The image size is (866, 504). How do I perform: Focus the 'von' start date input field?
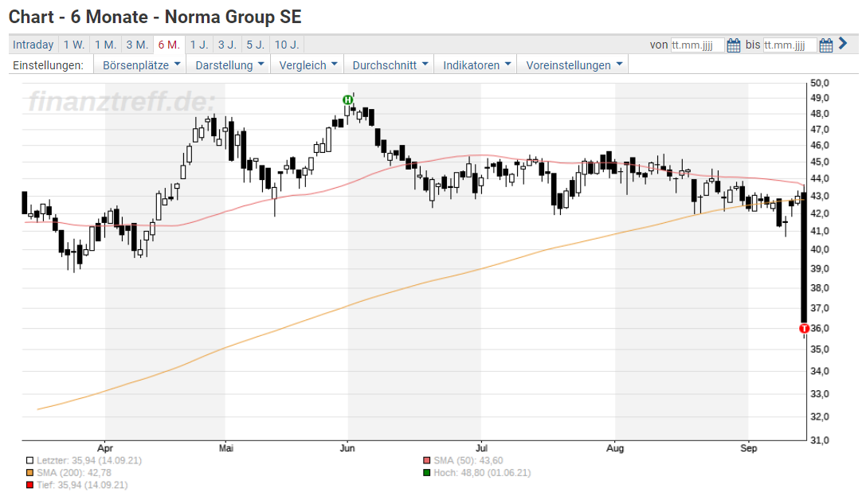(x=697, y=45)
